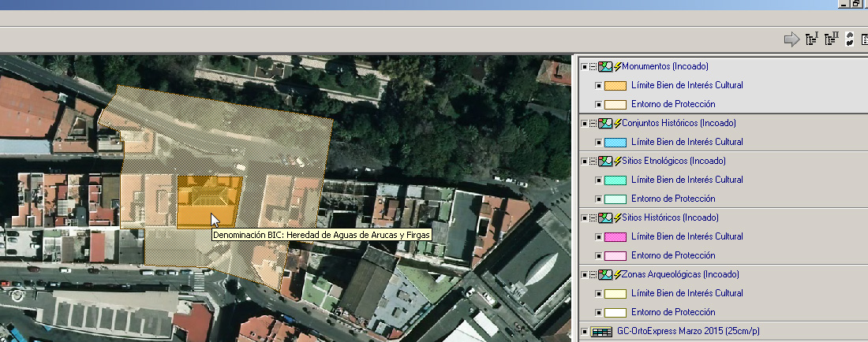This screenshot has width=868, height=342.
Task: Click the lightning bolt icon of Monumentos (Incoado)
Action: (x=617, y=66)
